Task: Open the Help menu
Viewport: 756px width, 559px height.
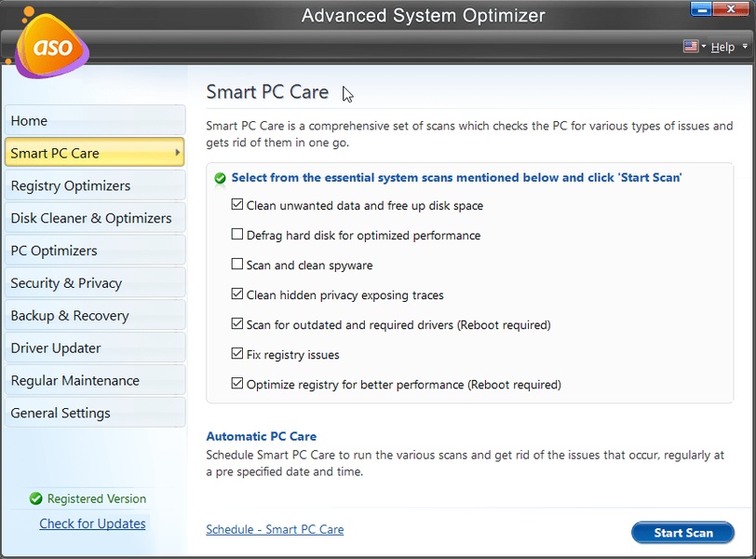Action: tap(722, 47)
